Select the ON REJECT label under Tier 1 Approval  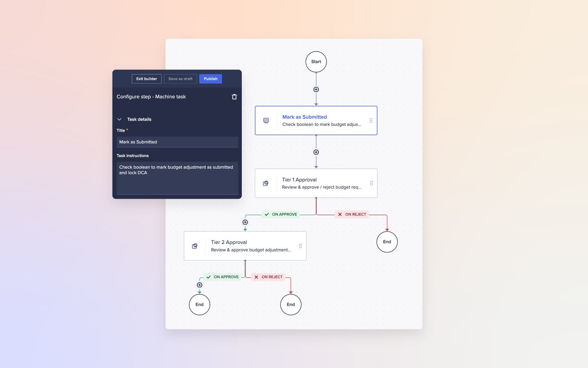(x=352, y=214)
